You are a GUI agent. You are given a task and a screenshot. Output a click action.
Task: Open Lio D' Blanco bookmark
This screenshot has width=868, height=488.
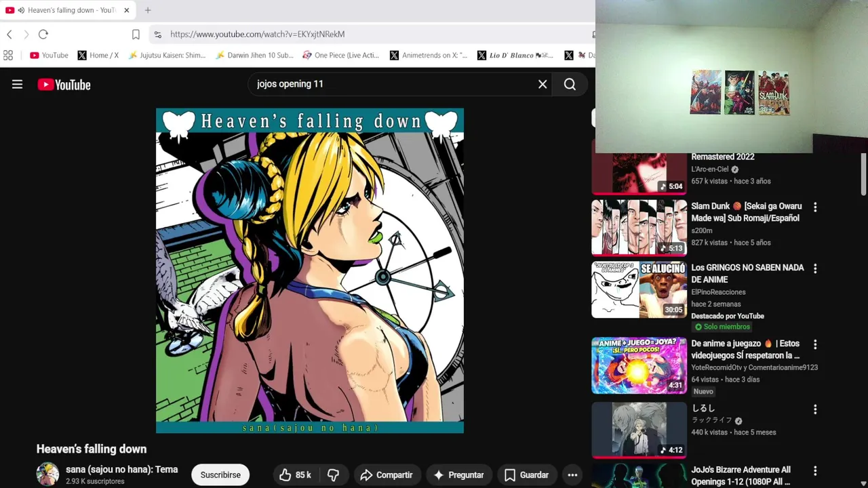click(x=515, y=56)
